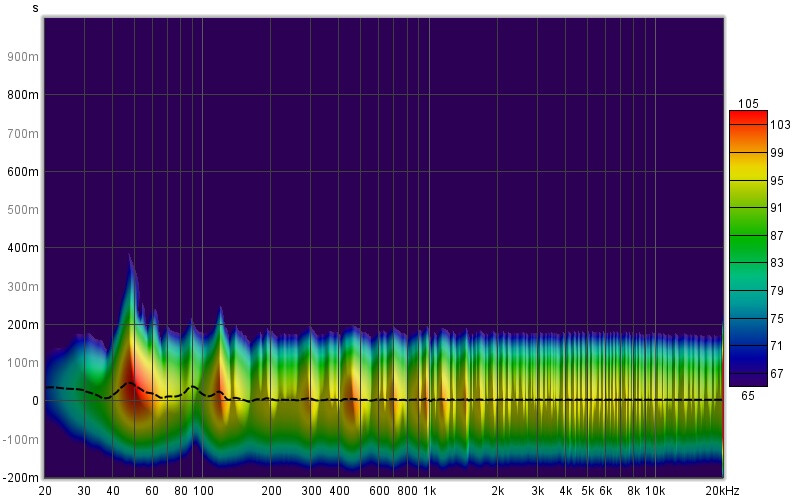The image size is (800, 502).
Task: Click the 87 dB legend tick label
Action: tap(777, 236)
